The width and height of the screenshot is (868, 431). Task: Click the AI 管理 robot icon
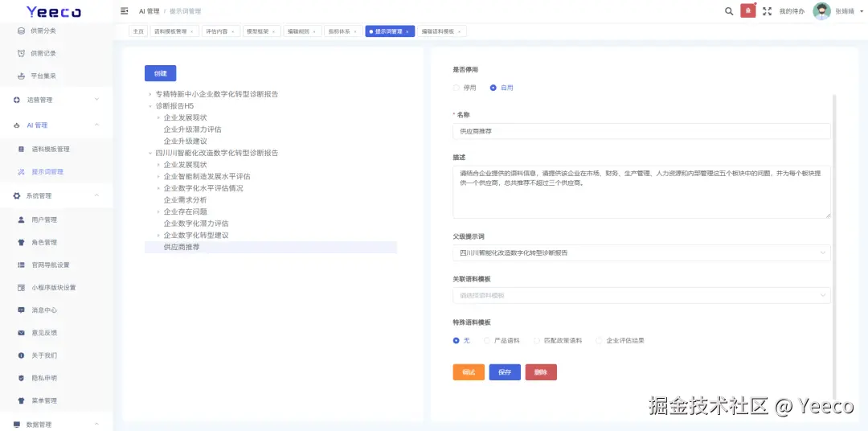[x=17, y=125]
